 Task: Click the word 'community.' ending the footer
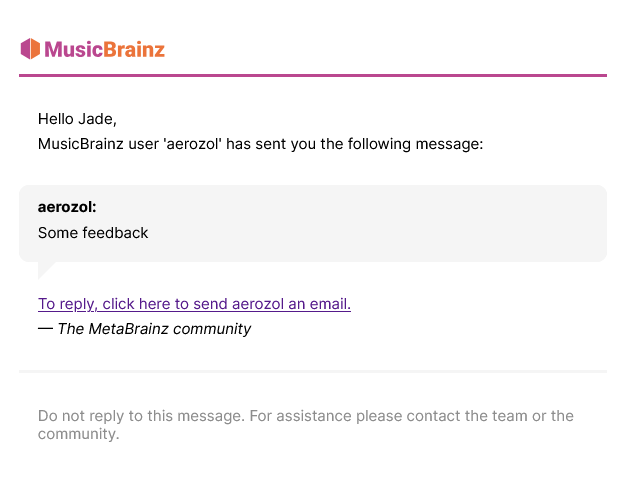coord(79,434)
